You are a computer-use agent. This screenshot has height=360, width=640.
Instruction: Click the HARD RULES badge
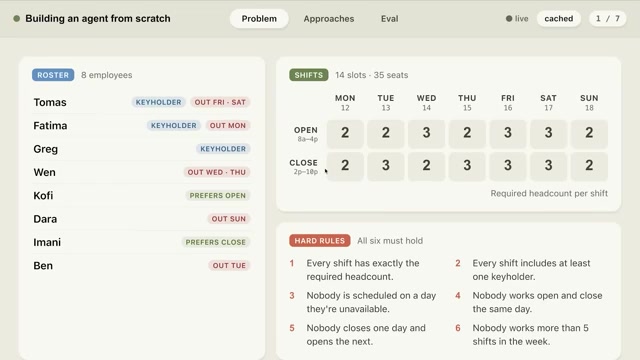[x=320, y=241]
